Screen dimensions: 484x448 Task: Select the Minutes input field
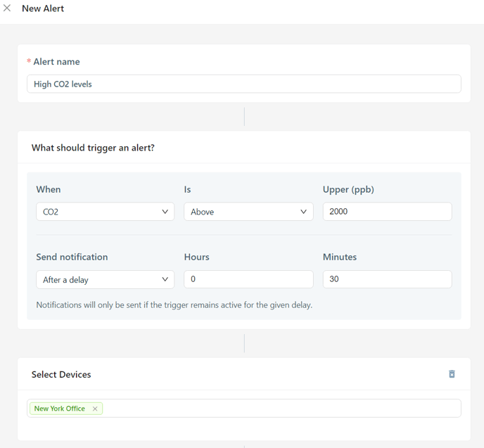coord(387,279)
